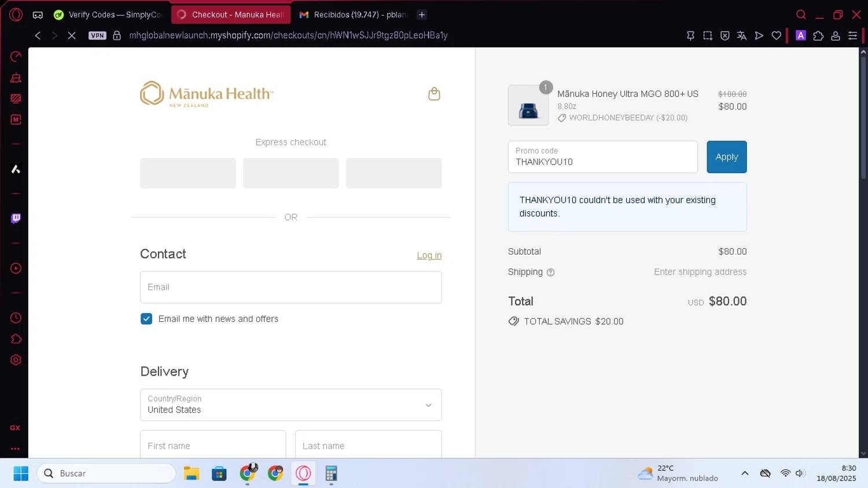Open History clock icon in sidebar
The width and height of the screenshot is (868, 488).
16,318
